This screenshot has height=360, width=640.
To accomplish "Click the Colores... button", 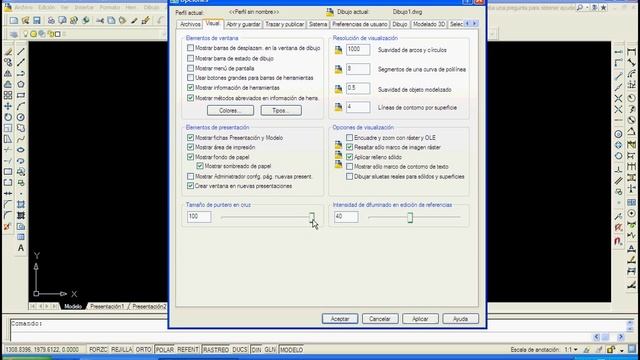I will (230, 111).
